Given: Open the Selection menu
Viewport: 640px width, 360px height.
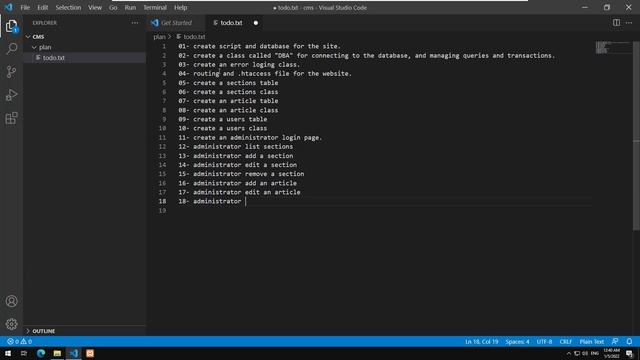Looking at the screenshot, I should [68, 7].
